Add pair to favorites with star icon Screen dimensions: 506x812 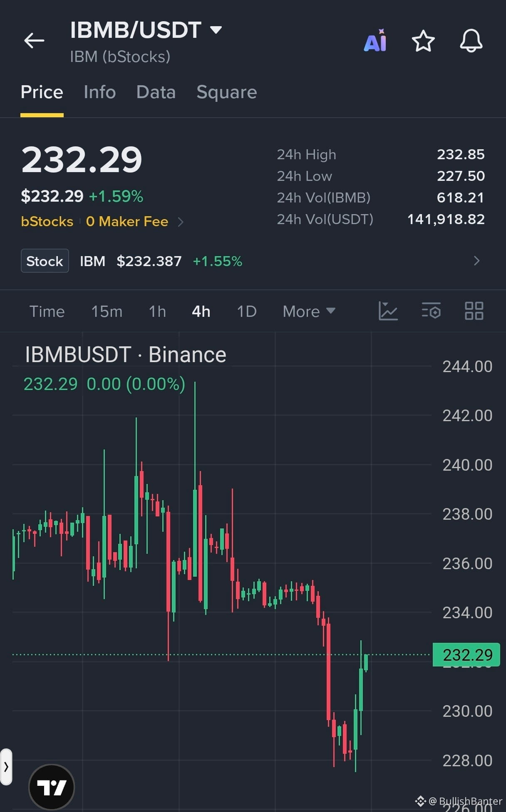(423, 41)
